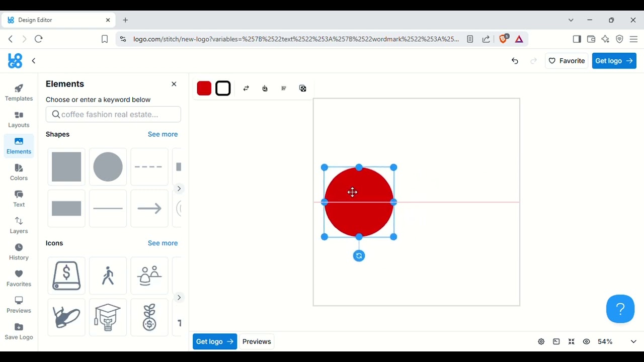Viewport: 644px width, 362px height.
Task: Select the Elements sidebar tab
Action: click(x=19, y=146)
